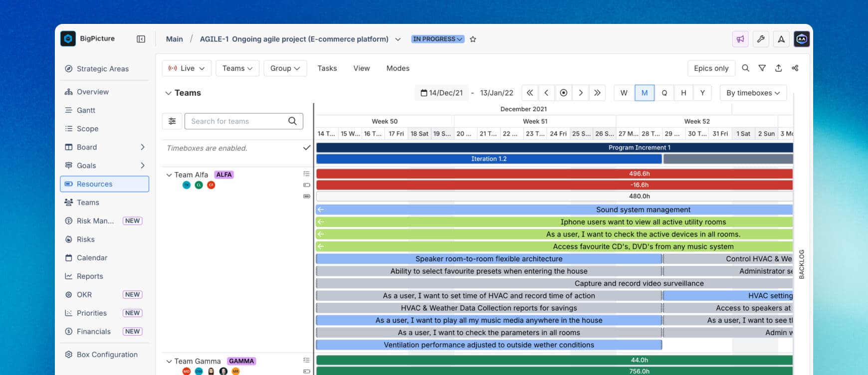Click Iteration 1.2 timebox bar
Screen dimensions: 868x375
489,159
